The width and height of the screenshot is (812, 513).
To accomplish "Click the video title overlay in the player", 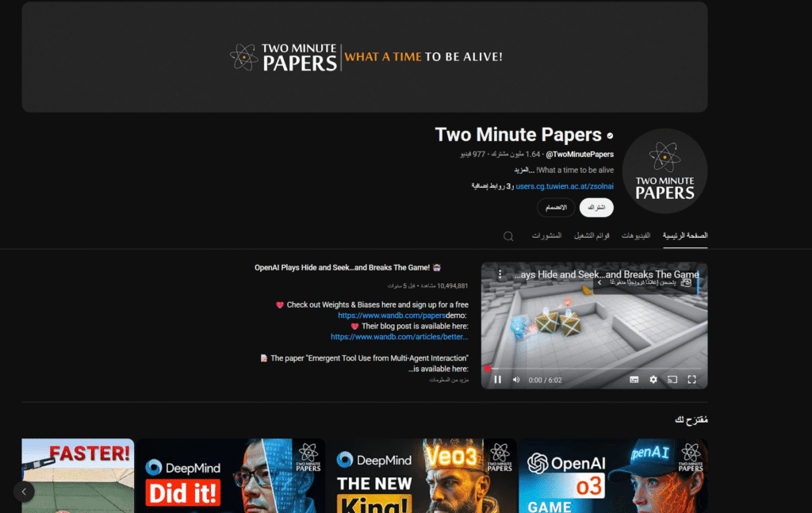I will pyautogui.click(x=607, y=274).
